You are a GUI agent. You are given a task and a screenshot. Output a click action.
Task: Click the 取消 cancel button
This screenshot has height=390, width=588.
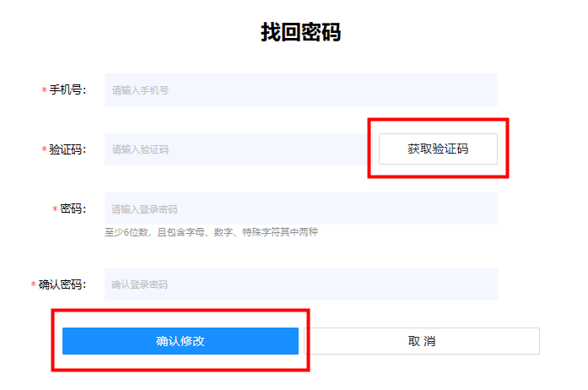click(422, 341)
